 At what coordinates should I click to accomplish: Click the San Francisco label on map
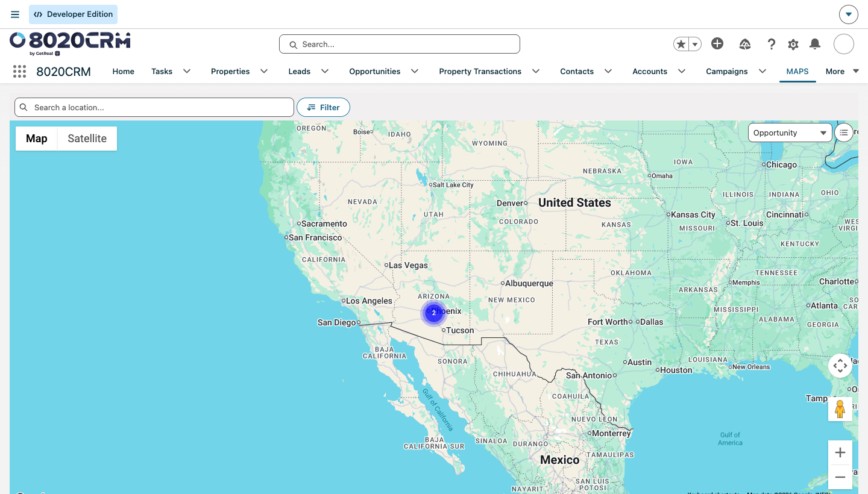(x=315, y=237)
